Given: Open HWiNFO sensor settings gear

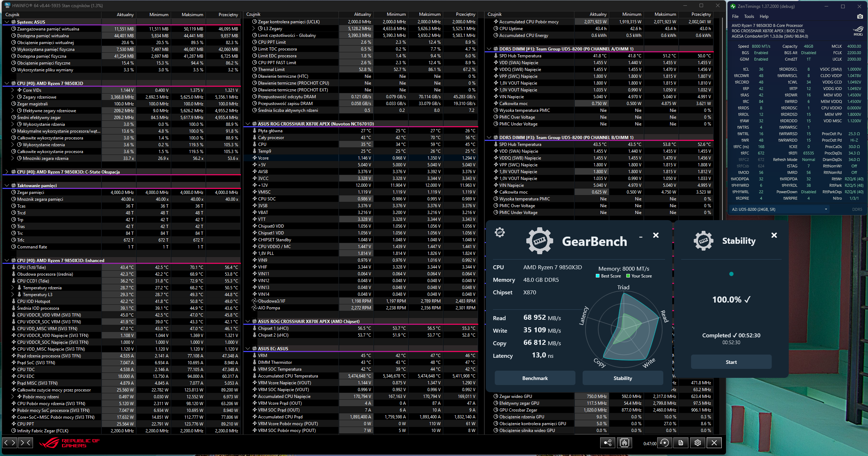Looking at the screenshot, I should 697,443.
